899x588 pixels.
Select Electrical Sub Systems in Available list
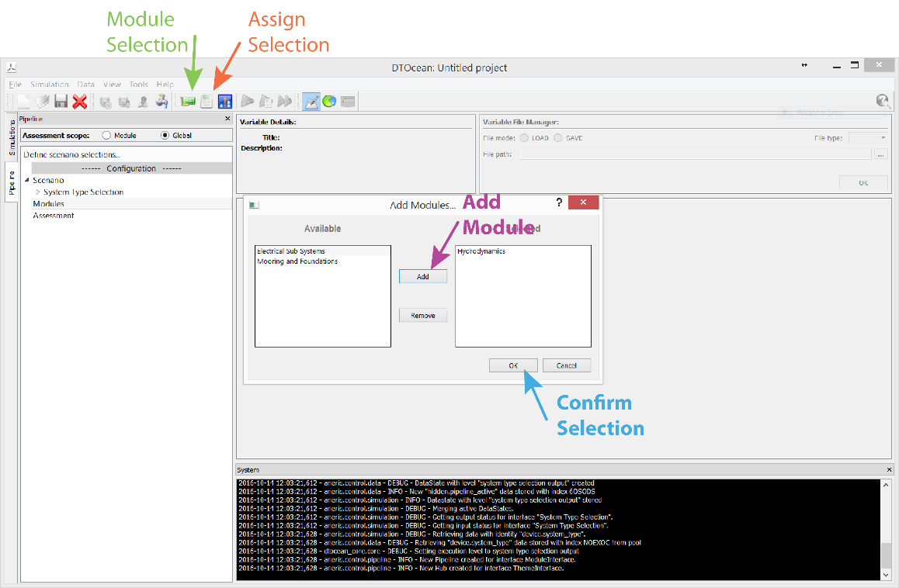click(x=291, y=251)
